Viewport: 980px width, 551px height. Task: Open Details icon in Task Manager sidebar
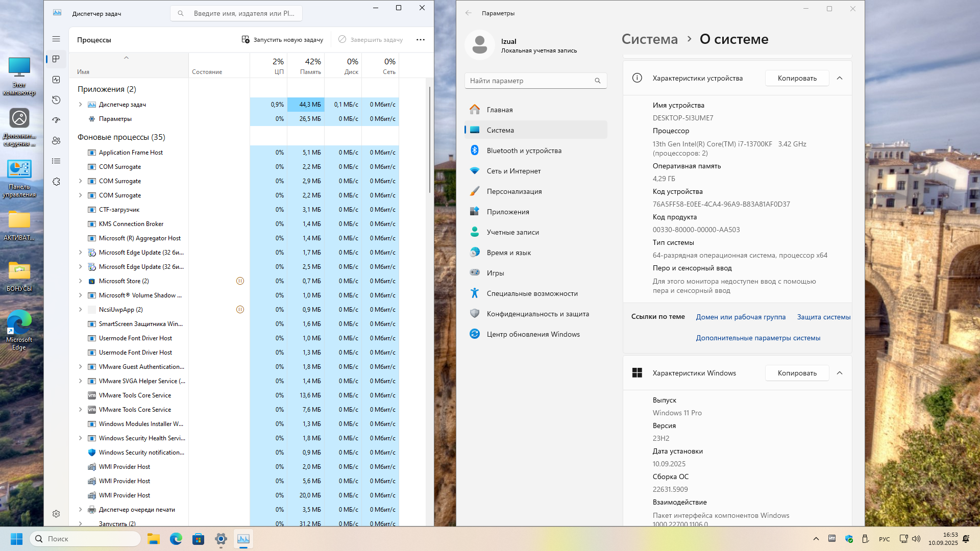(56, 161)
